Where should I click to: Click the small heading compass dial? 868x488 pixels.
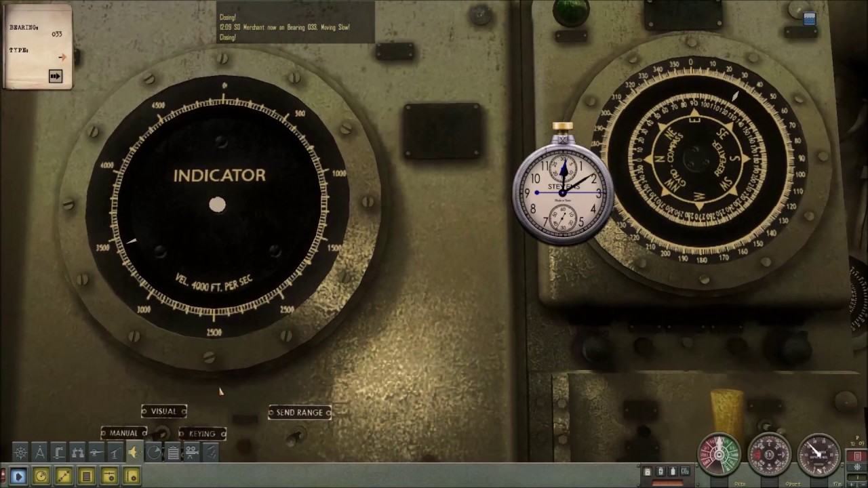pos(770,454)
